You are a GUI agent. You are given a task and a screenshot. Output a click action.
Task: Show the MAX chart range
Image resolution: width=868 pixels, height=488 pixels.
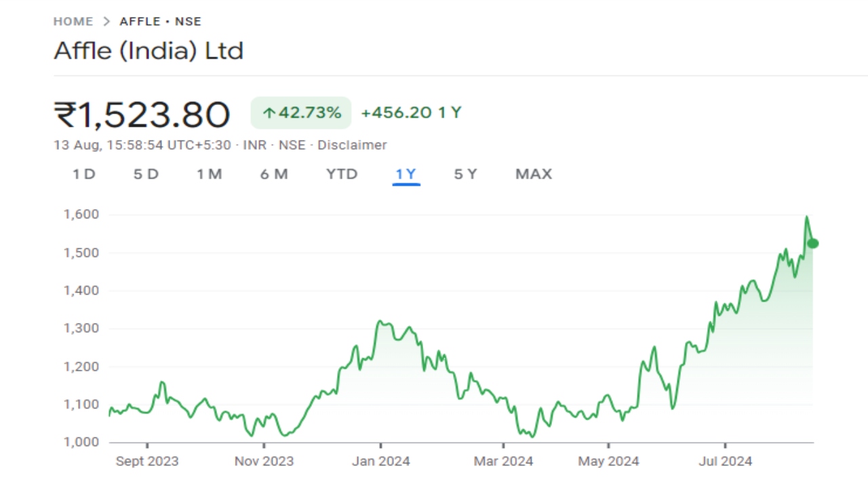point(534,174)
